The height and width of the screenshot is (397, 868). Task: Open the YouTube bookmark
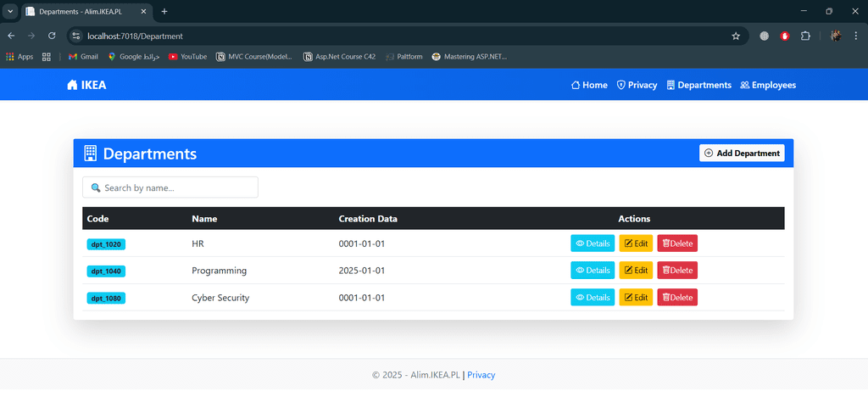[x=187, y=57]
